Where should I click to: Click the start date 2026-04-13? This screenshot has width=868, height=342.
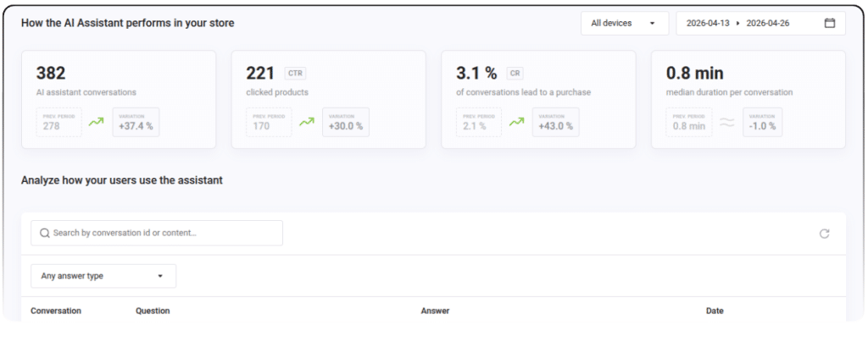coord(708,23)
